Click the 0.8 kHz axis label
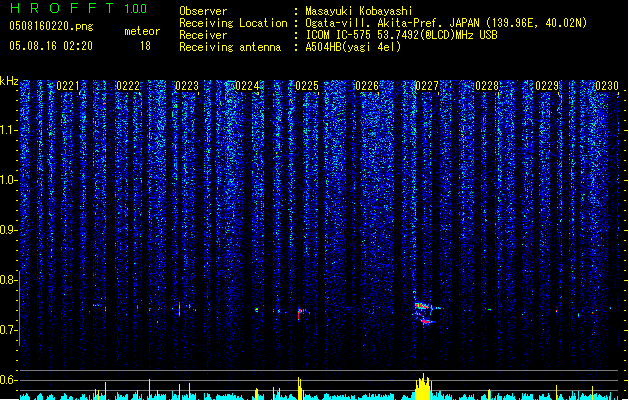 coord(8,280)
